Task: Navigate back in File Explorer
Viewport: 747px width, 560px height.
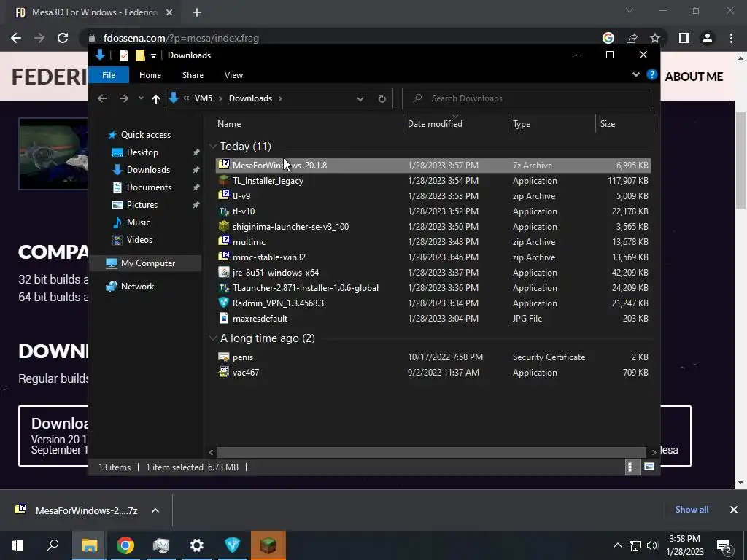Action: 102,98
